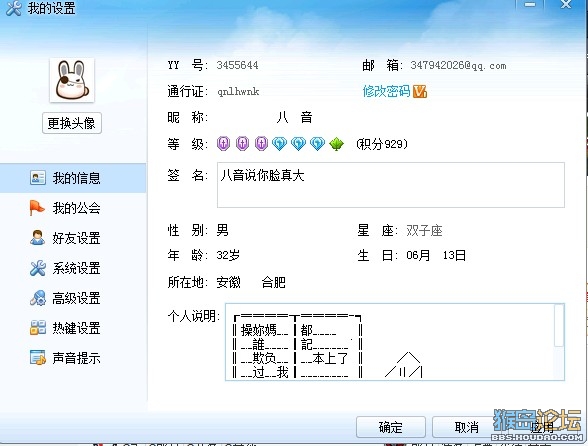Click the gear icon beside 高级设置

[38, 298]
